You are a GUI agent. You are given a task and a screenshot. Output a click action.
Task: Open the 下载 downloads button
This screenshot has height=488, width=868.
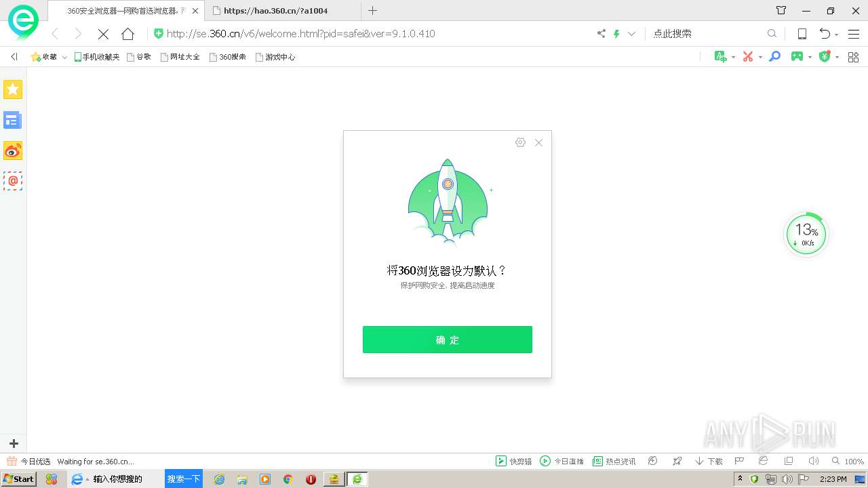pos(709,461)
